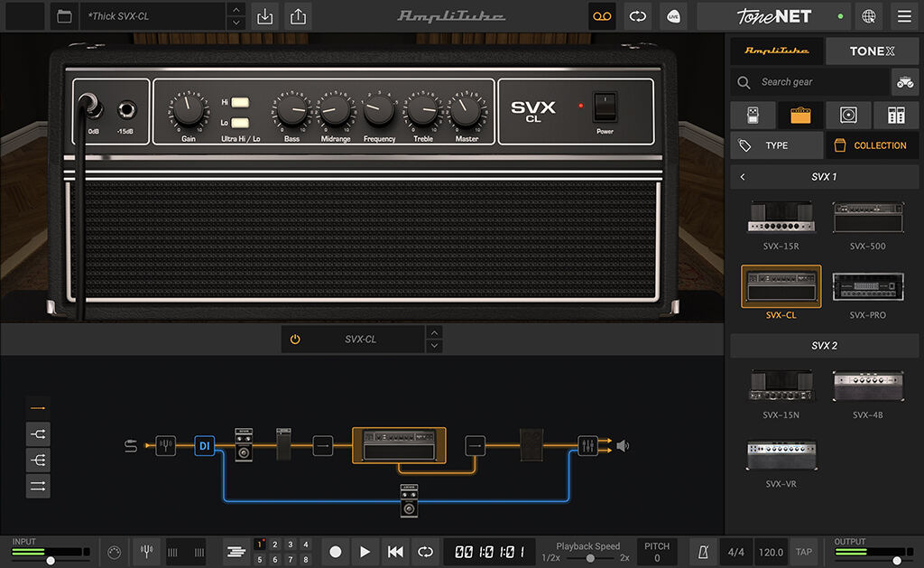Click the DI box in the signal chain
This screenshot has width=924, height=568.
point(205,445)
